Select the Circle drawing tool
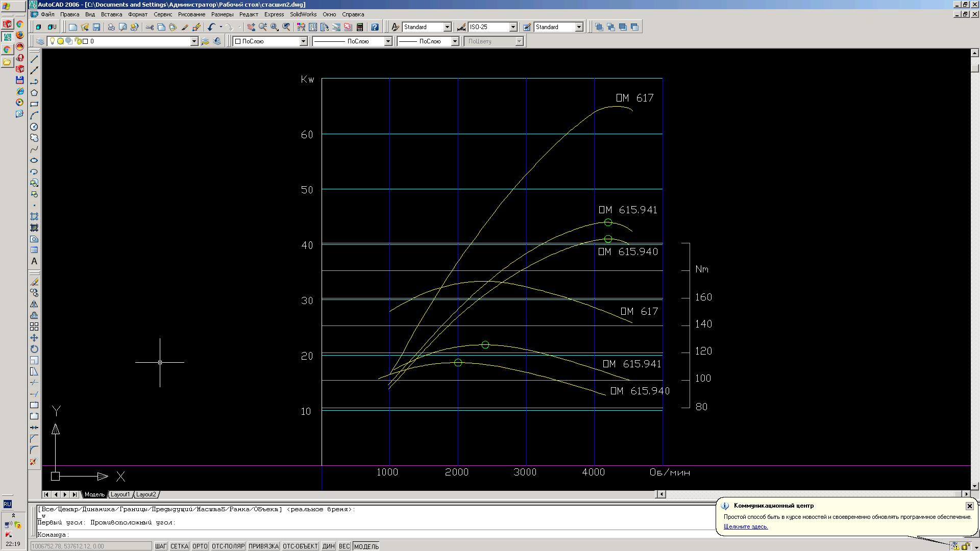This screenshot has height=551, width=980. coord(34,127)
